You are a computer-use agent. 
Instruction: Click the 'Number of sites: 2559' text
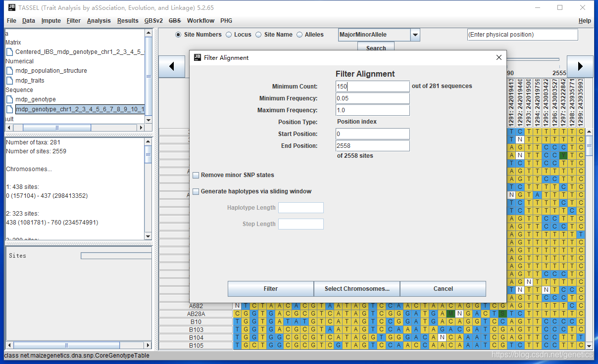pos(36,151)
